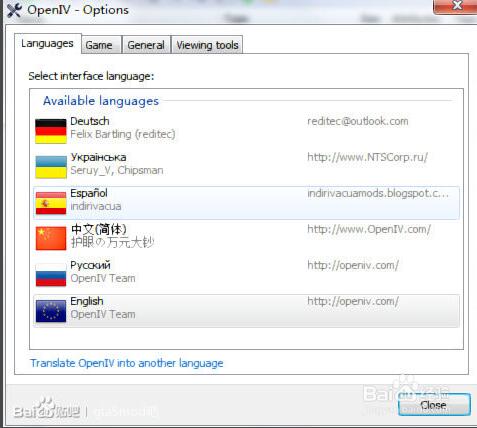The height and width of the screenshot is (428, 477).
Task: Click Translate OpenIV into another language link
Action: click(x=127, y=363)
